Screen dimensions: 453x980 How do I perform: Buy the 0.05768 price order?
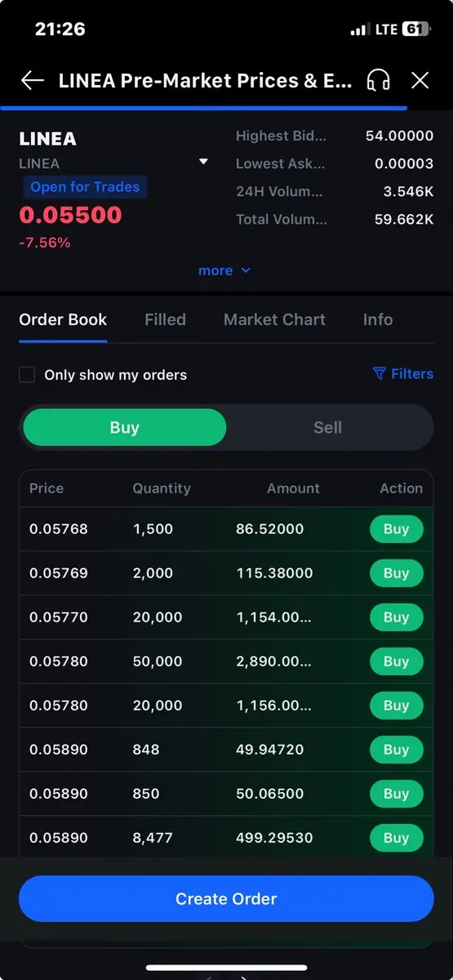[396, 529]
